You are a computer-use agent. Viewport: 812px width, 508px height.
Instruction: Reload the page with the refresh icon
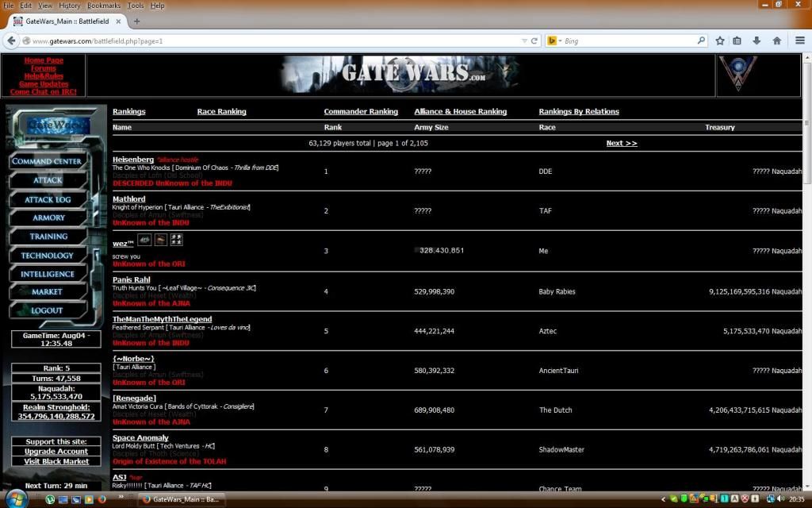tap(534, 40)
